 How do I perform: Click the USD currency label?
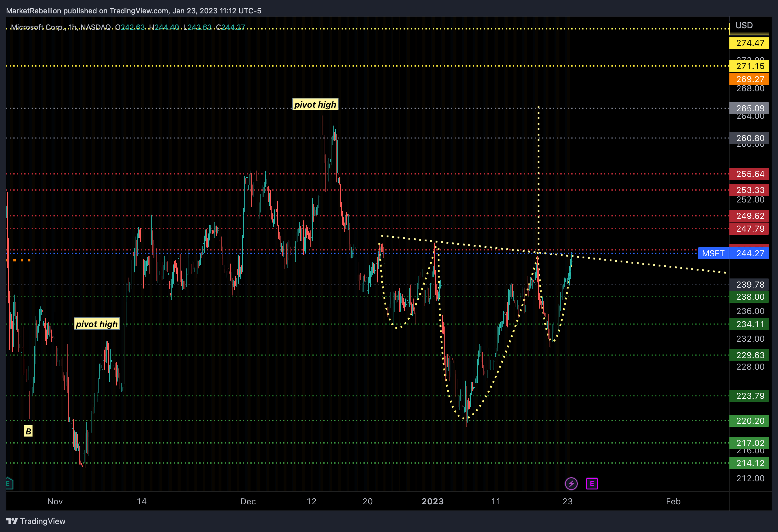click(x=744, y=26)
